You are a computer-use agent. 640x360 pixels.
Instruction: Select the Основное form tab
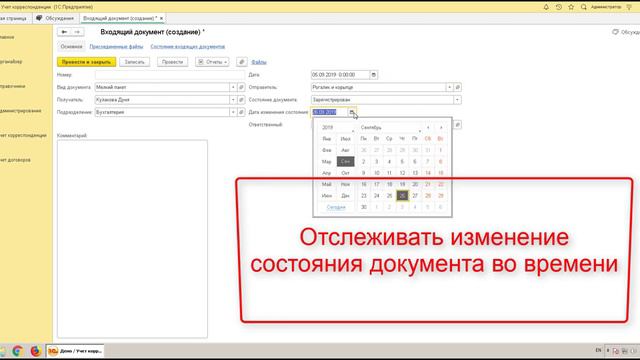coord(71,47)
